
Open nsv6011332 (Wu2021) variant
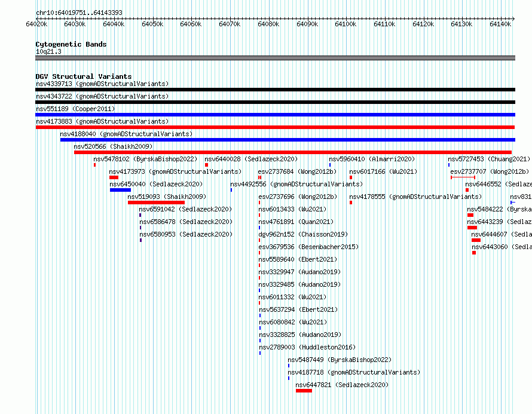(292, 297)
